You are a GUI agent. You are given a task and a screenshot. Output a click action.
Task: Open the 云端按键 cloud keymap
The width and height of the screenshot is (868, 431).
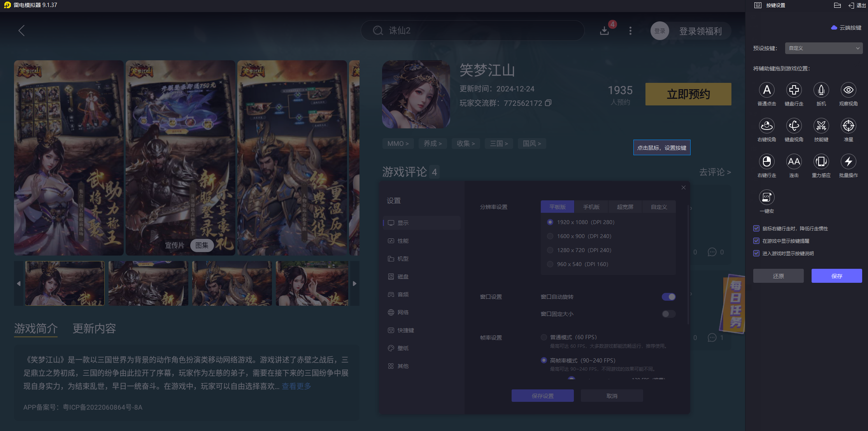pos(846,28)
